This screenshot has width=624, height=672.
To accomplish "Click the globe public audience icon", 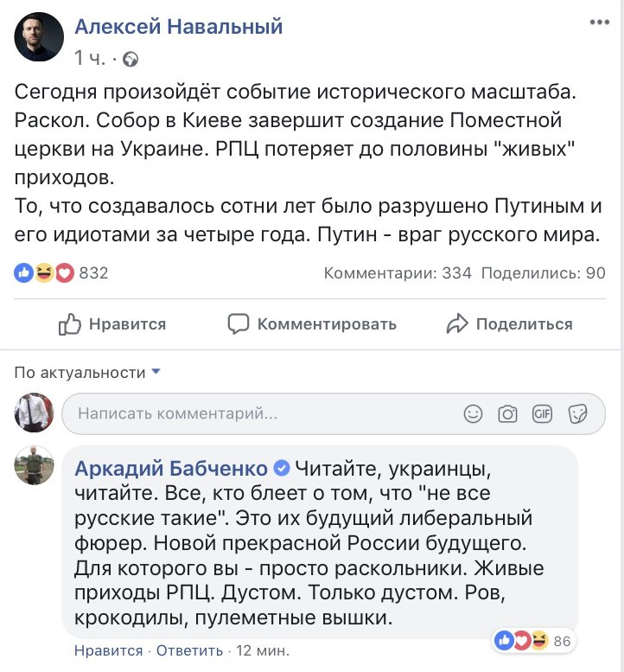I will 131,59.
